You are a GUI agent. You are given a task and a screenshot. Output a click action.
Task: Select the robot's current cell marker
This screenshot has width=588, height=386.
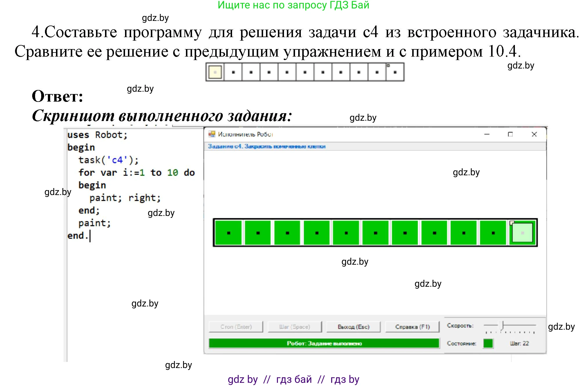pyautogui.click(x=522, y=233)
